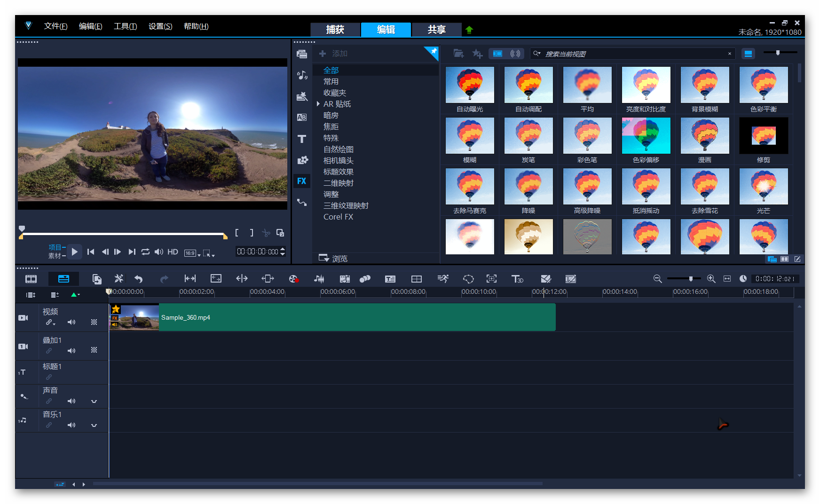
Task: Switch to the 捕获 (Capture) tab
Action: pos(335,30)
